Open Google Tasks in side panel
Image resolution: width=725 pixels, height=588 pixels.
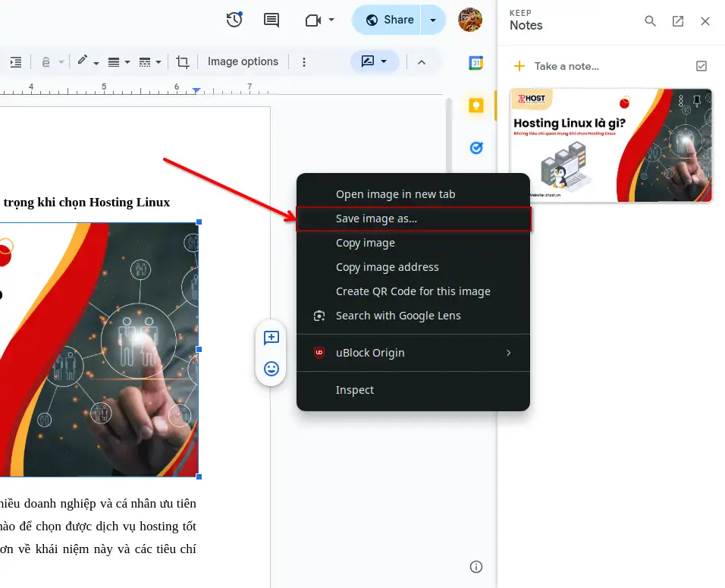[476, 148]
